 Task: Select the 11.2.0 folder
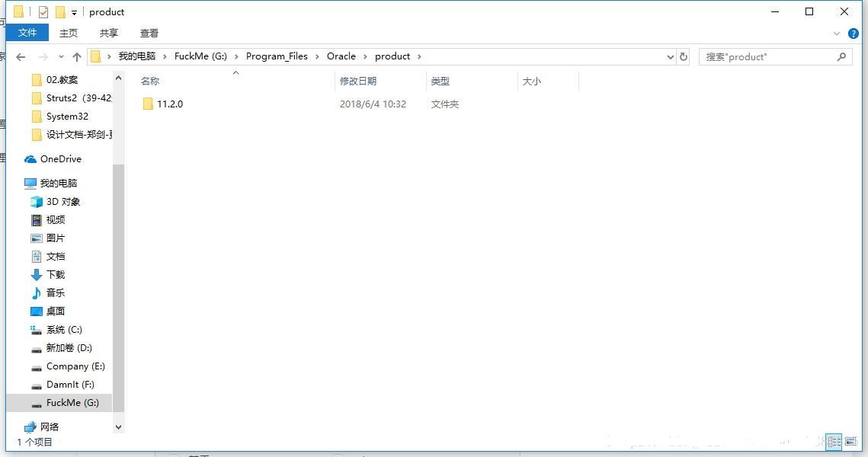coord(169,104)
